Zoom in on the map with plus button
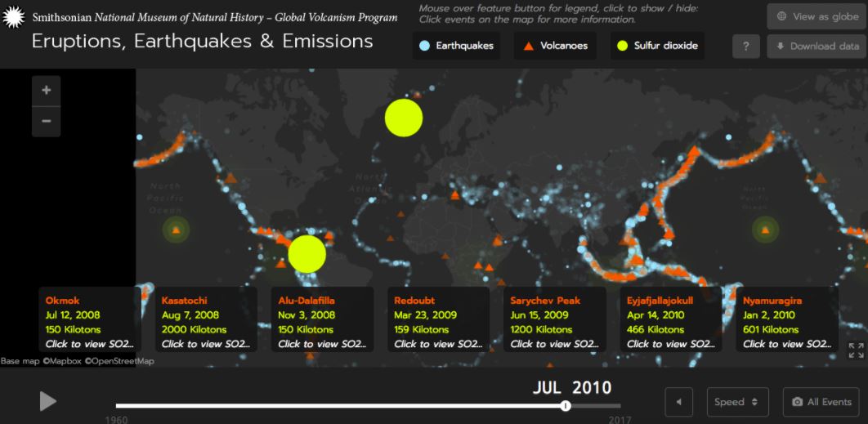The image size is (868, 424). pyautogui.click(x=46, y=91)
